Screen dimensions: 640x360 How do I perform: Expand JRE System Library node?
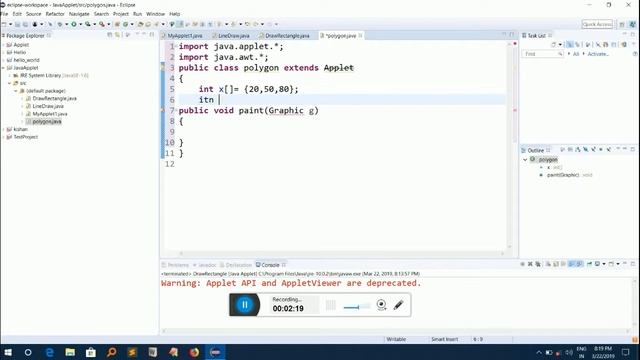pos(10,76)
